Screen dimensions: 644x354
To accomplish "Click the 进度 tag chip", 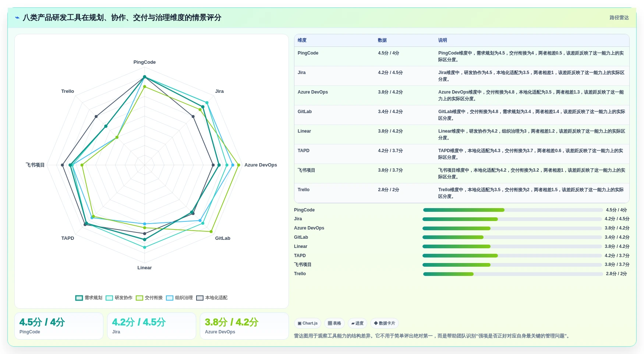I will point(357,323).
